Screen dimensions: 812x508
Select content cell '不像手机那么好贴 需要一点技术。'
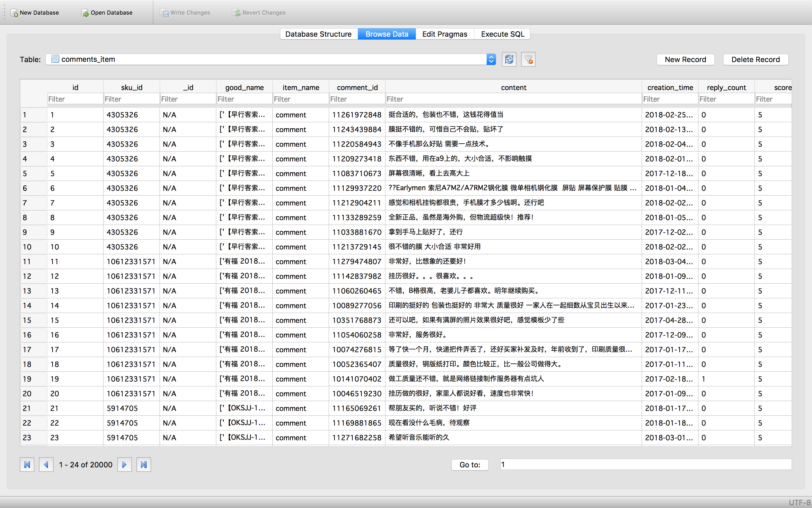(x=513, y=144)
